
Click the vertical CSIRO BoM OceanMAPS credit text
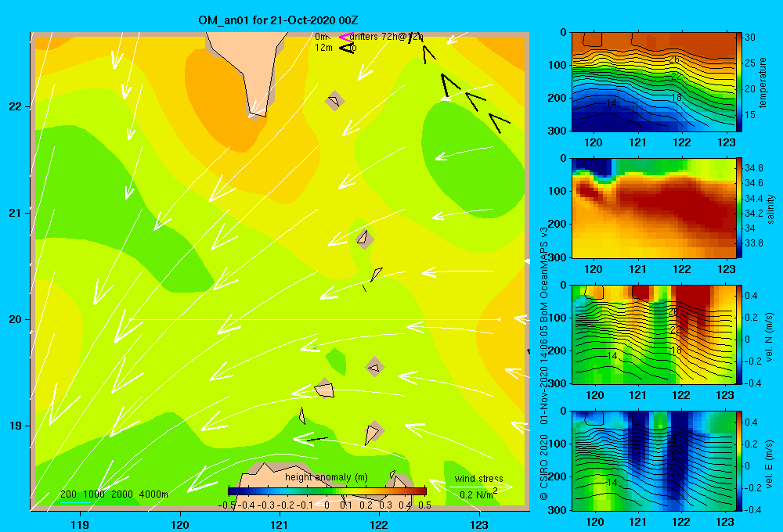tap(544, 363)
